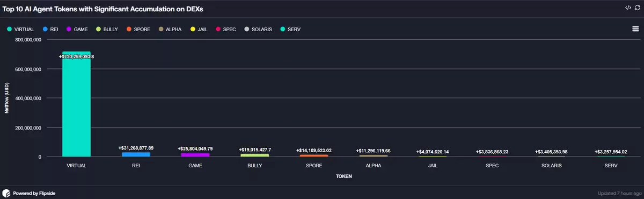
Task: Click the blue REI bar
Action: [x=136, y=154]
